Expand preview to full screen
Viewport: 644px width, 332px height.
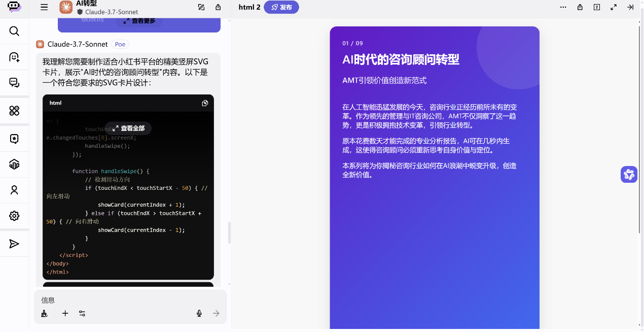pos(614,7)
